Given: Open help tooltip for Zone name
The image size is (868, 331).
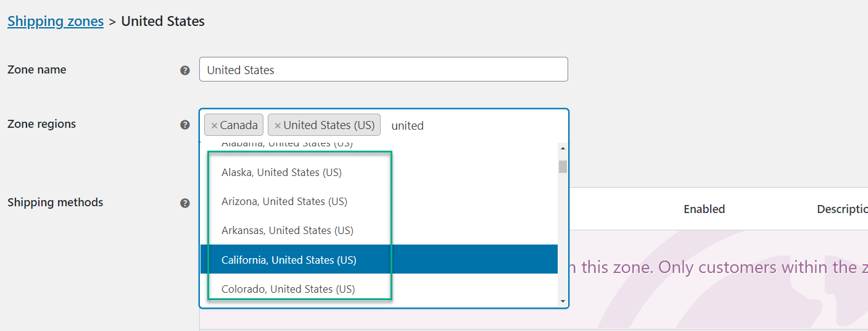Looking at the screenshot, I should (x=184, y=70).
